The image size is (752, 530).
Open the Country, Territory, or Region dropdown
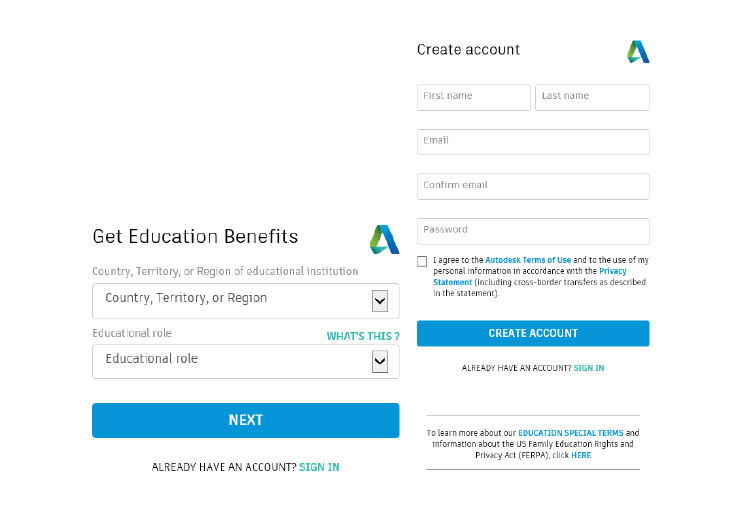[246, 301]
